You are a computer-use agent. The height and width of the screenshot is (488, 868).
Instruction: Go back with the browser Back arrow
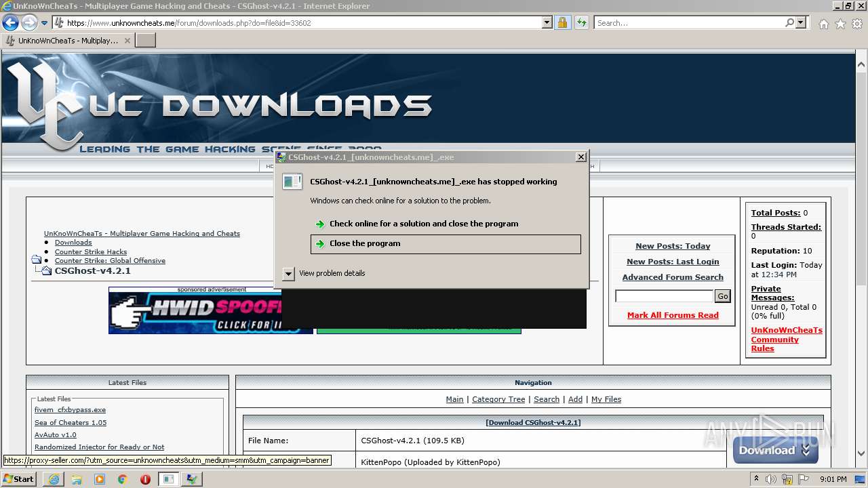[x=10, y=23]
